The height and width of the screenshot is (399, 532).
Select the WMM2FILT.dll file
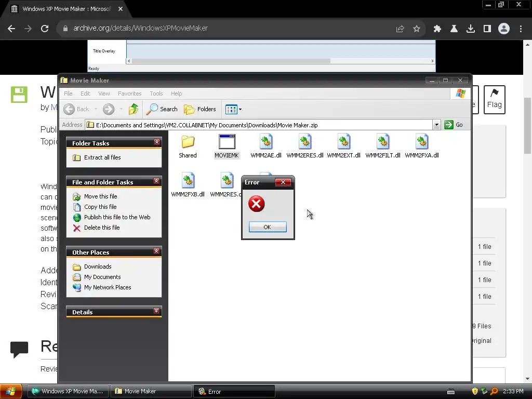click(383, 147)
